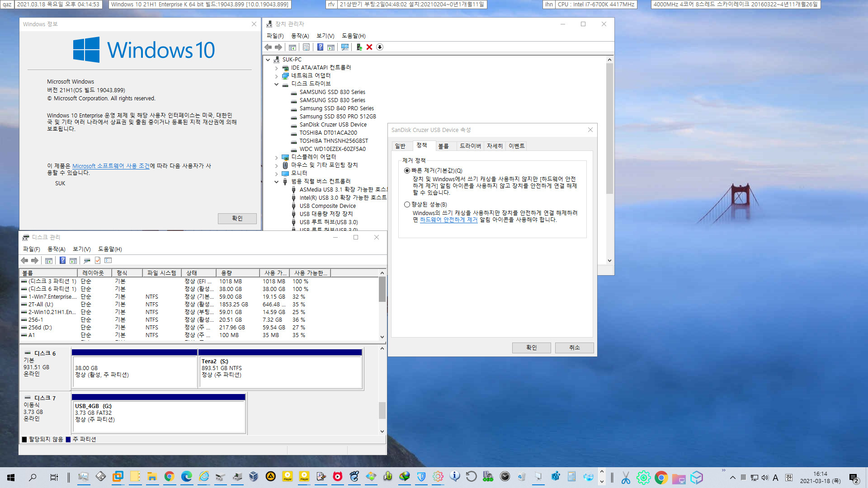This screenshot has width=868, height=488.
Task: Expand IDE ATA/ATAPI controllers node
Action: 276,68
